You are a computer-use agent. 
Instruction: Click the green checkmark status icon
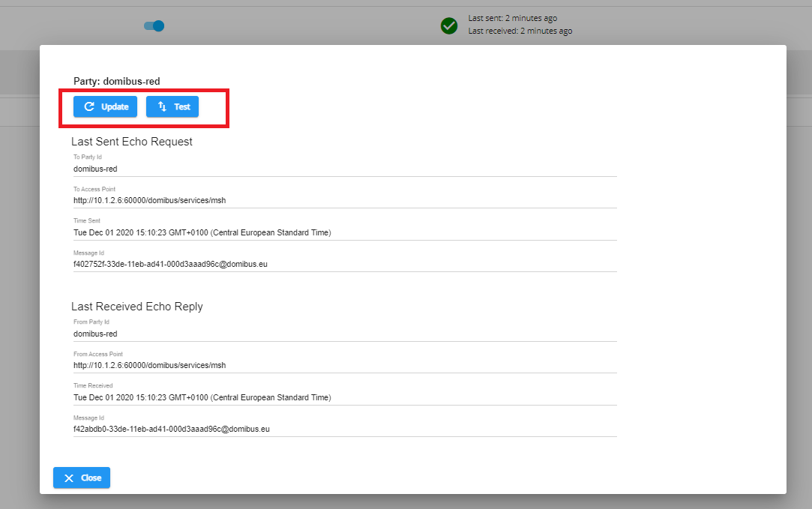[x=449, y=26]
